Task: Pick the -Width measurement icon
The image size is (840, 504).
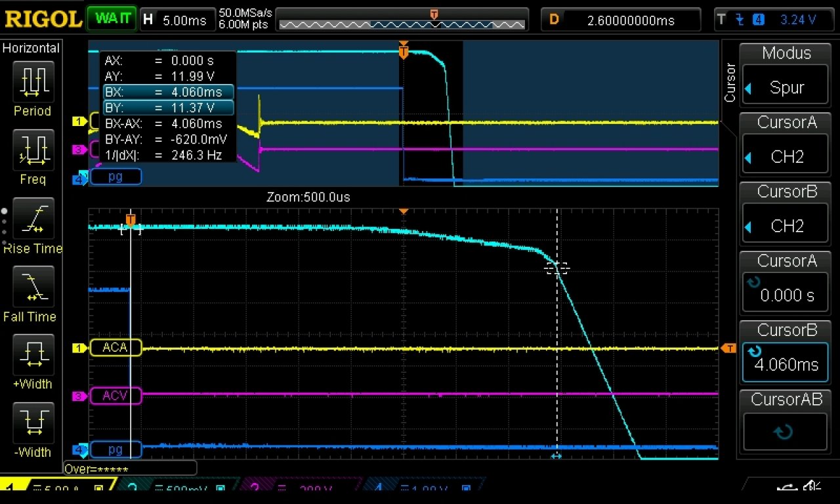Action: click(33, 422)
